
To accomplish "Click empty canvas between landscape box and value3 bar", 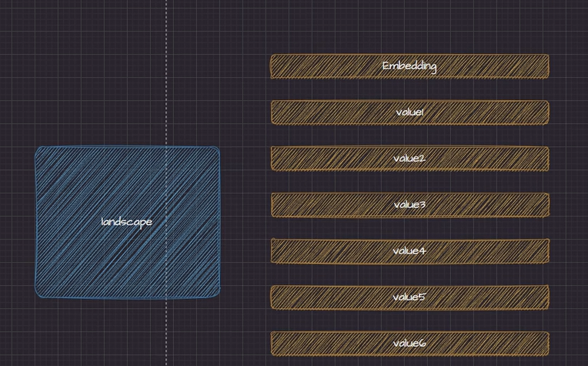I will pyautogui.click(x=245, y=207).
